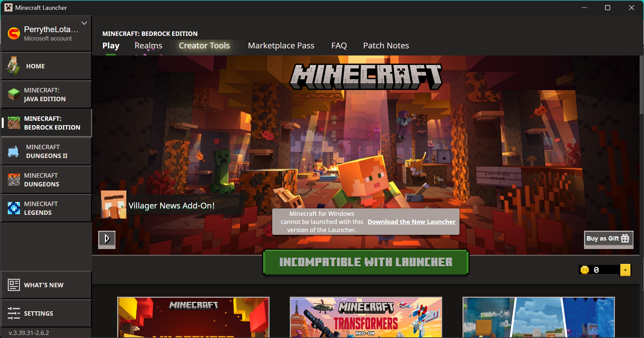Click the gift box icon
Image resolution: width=644 pixels, height=338 pixels.
[625, 238]
